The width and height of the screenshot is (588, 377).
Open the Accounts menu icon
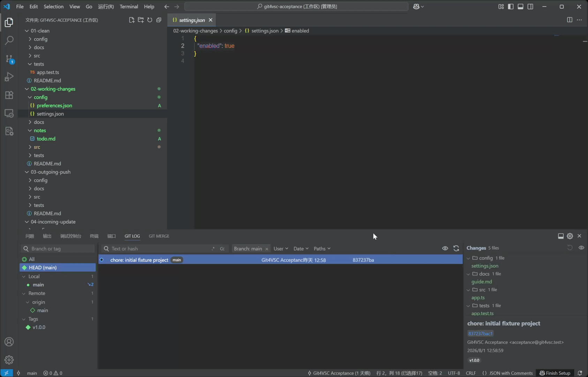(x=9, y=342)
